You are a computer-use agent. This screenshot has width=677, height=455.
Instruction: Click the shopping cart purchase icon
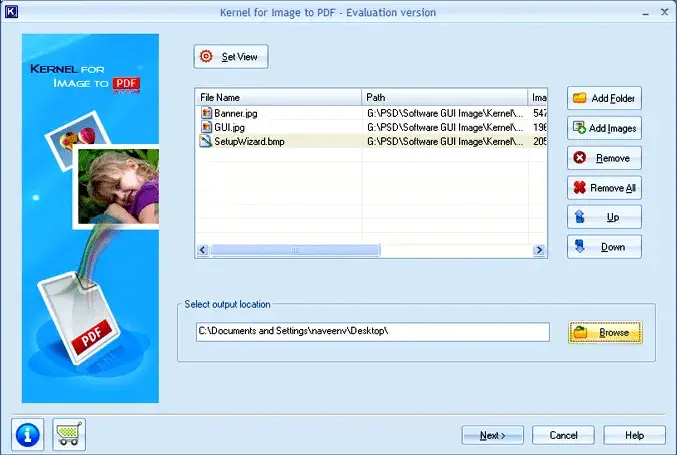(69, 434)
